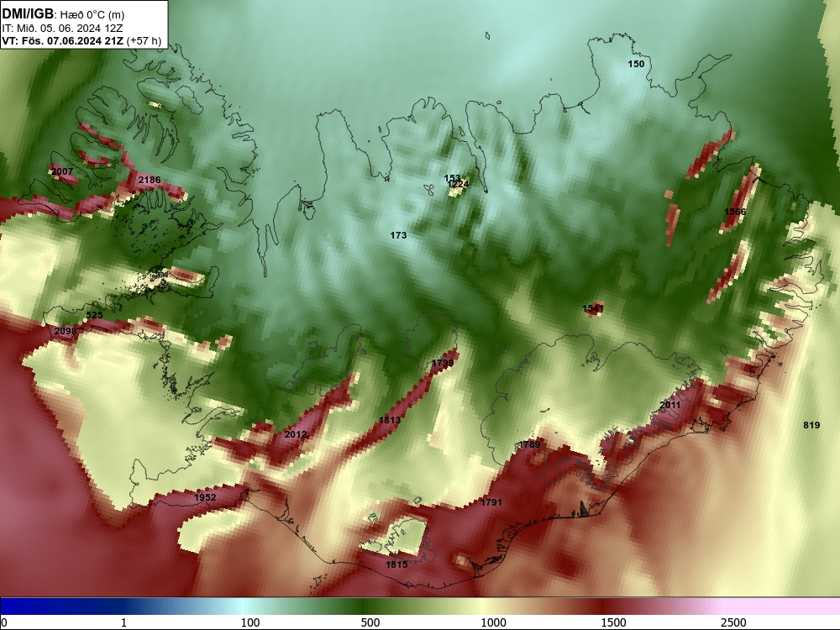This screenshot has height=630, width=840.
Task: Click the map value 525
Action: click(94, 315)
